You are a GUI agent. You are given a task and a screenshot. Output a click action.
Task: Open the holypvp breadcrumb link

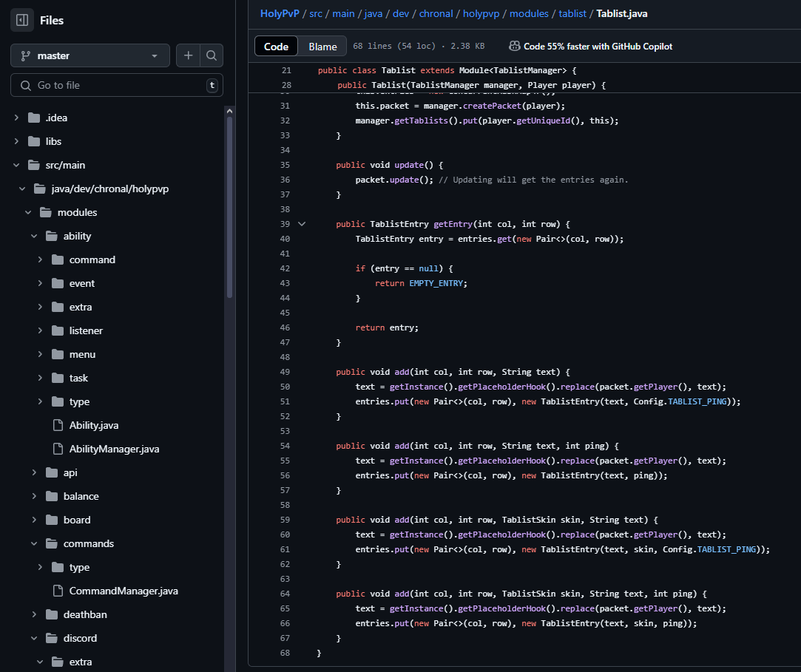481,14
